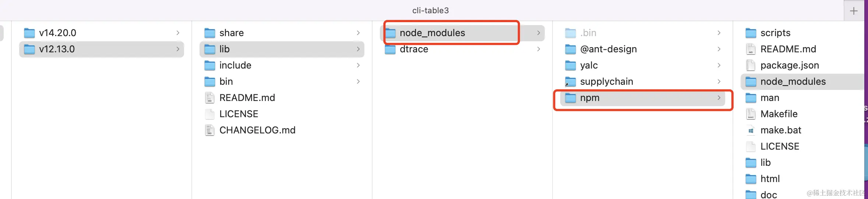The width and height of the screenshot is (868, 199).
Task: Select the highlighted node_modules folder in third column
Action: point(432,33)
